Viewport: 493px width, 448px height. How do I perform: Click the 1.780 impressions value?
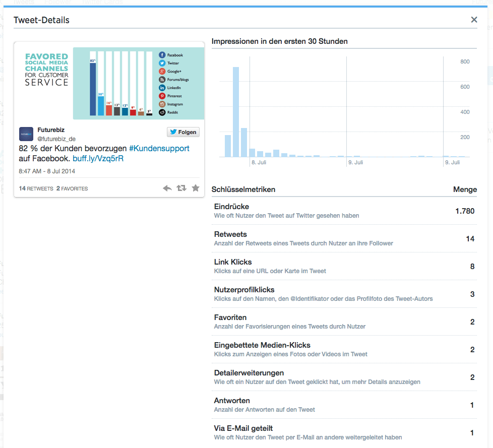click(x=465, y=211)
